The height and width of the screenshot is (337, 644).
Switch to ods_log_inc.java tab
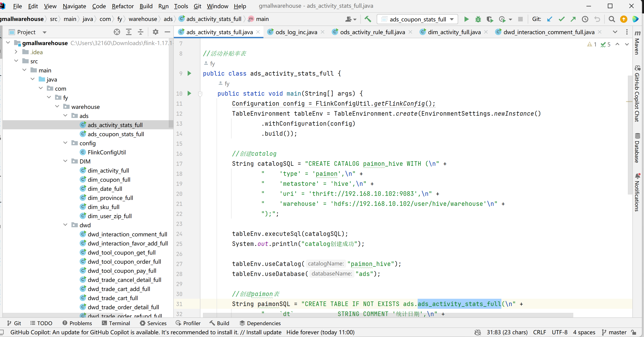pos(296,32)
